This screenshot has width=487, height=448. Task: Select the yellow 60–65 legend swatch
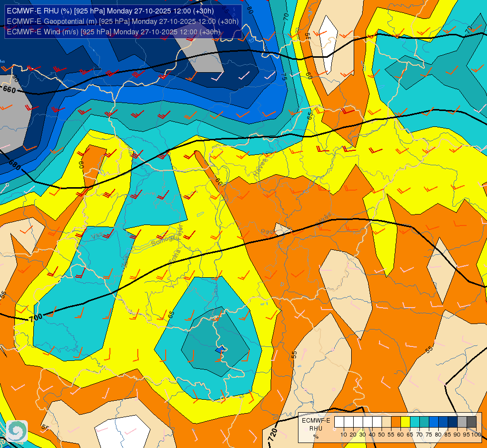(405, 422)
